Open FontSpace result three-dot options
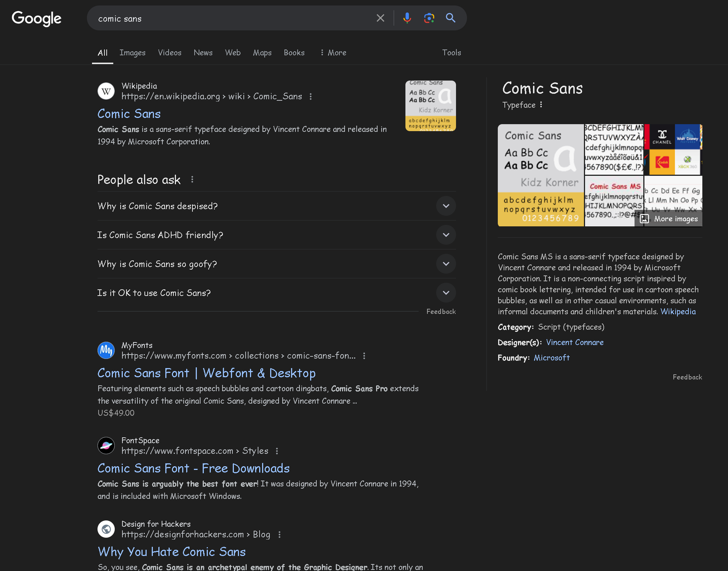The height and width of the screenshot is (571, 728). 277,451
